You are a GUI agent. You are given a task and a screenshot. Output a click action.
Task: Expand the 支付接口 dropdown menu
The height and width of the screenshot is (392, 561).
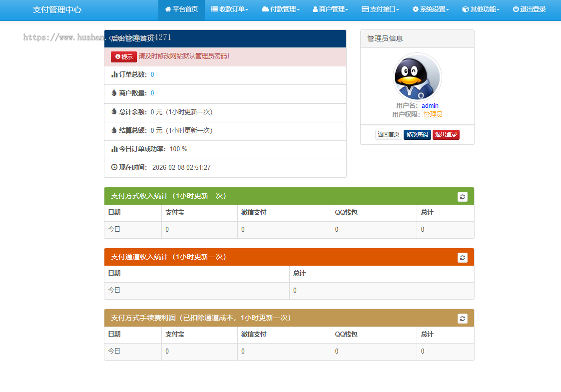(380, 9)
